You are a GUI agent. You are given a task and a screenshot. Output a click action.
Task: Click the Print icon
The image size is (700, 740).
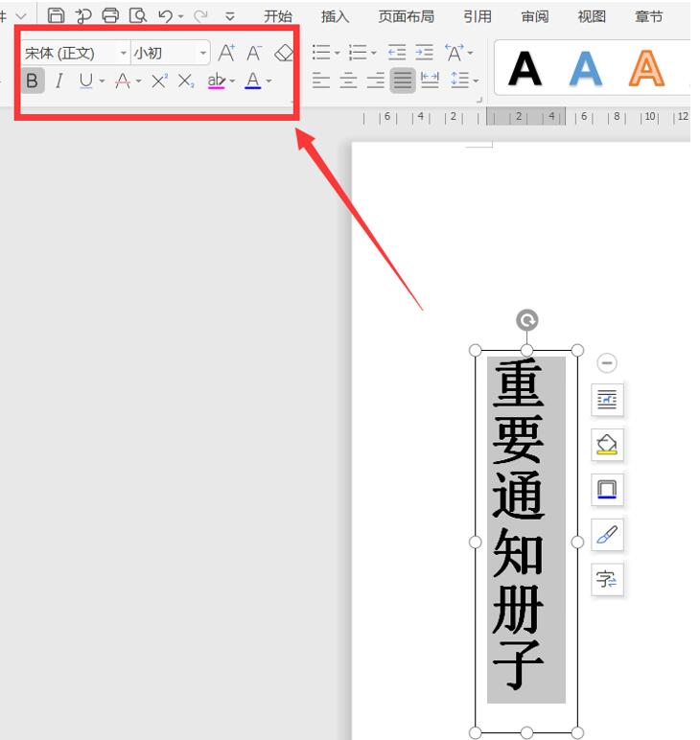pos(110,16)
